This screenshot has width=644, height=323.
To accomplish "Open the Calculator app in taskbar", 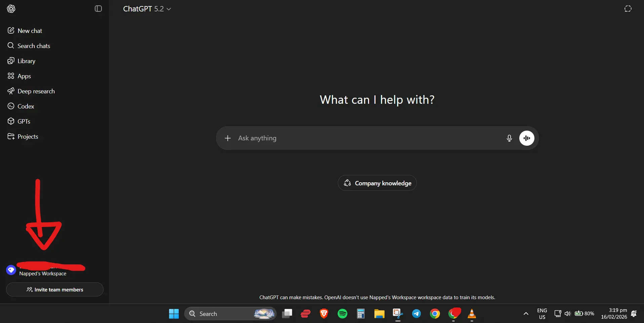I will [361, 314].
